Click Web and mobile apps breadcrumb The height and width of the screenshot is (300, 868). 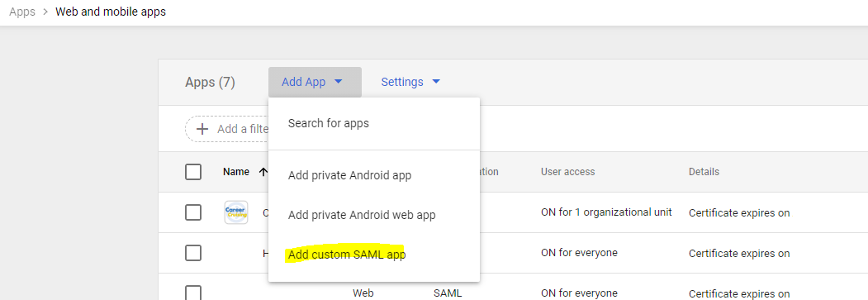(111, 12)
